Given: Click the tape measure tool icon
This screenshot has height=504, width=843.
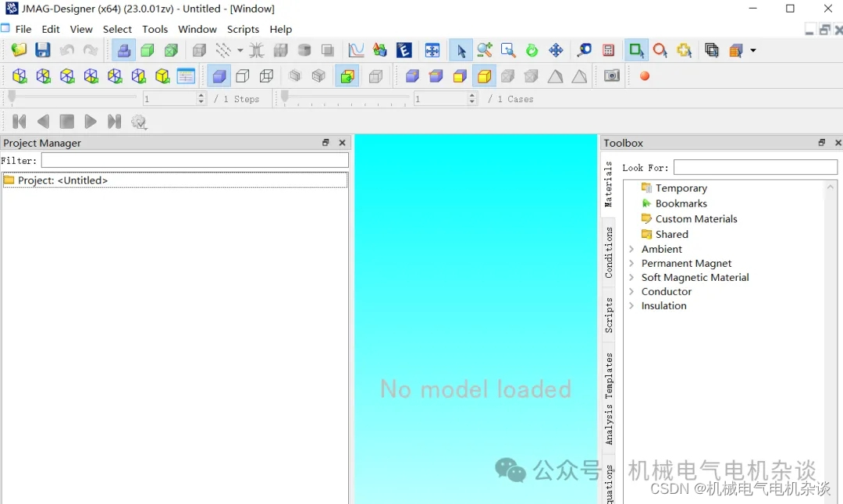Looking at the screenshot, I should pos(584,51).
